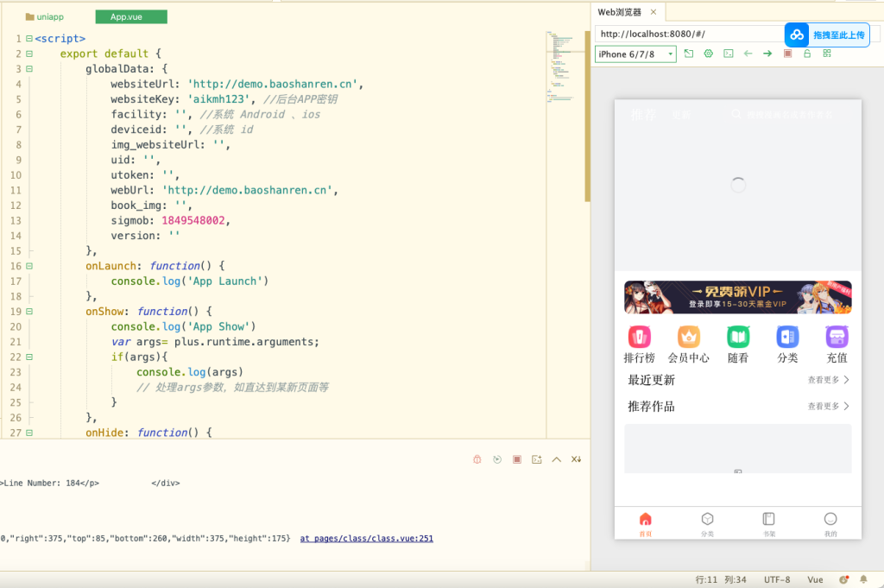The image size is (884, 588).
Task: Go forward in the built-in Web browser
Action: click(767, 54)
